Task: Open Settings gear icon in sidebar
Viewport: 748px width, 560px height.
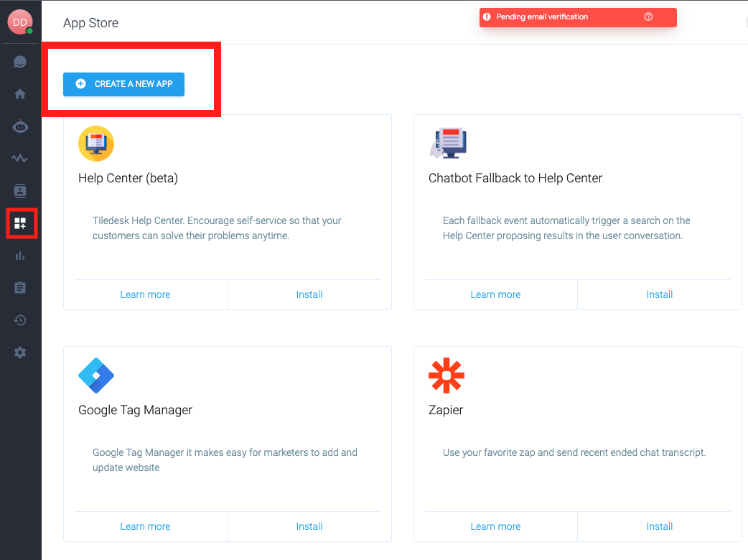Action: point(20,353)
